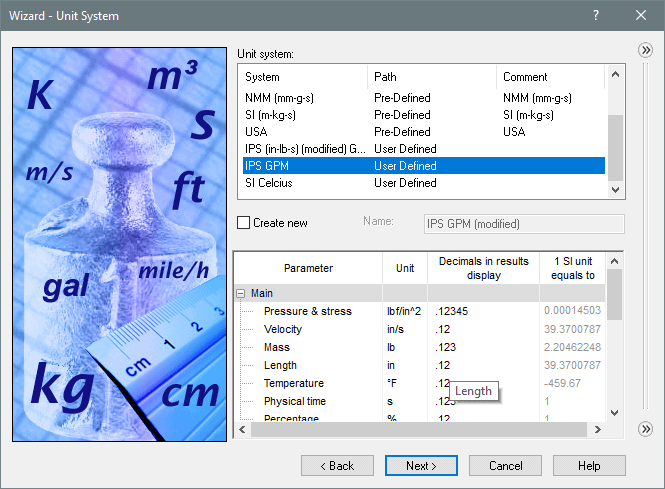Viewport: 665px width, 489px height.
Task: Select the NMM (mm-g-s) unit system
Action: coord(424,98)
